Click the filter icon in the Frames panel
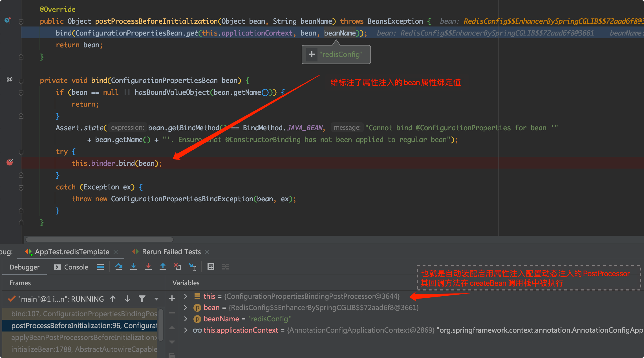Image resolution: width=644 pixels, height=358 pixels. coord(142,299)
